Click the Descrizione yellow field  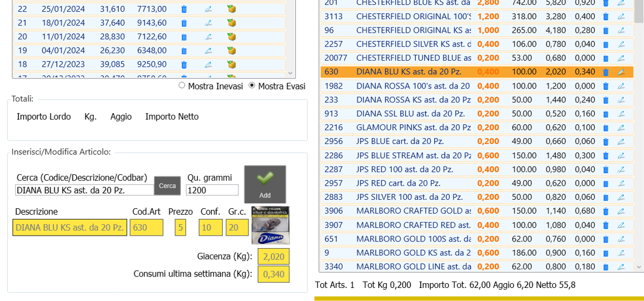tap(70, 227)
